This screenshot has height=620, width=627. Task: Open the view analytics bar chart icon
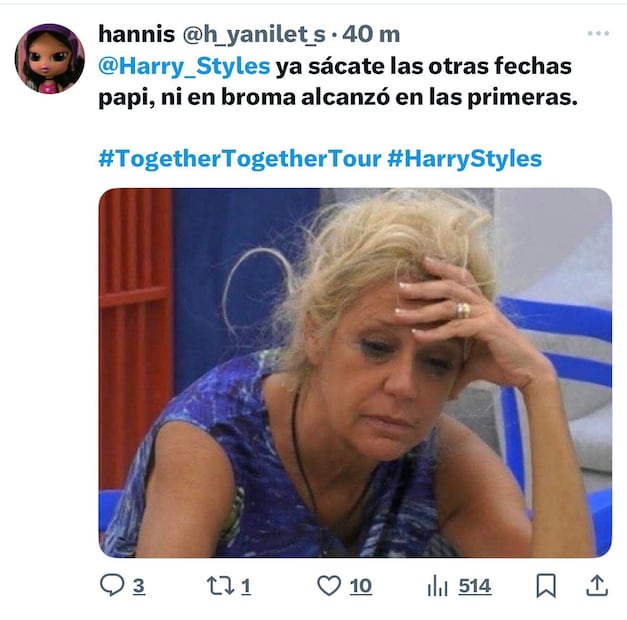pyautogui.click(x=437, y=586)
